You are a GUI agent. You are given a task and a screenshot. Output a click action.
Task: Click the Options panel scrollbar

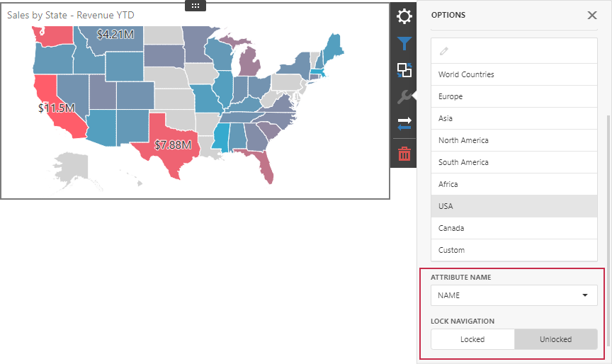tap(608, 230)
